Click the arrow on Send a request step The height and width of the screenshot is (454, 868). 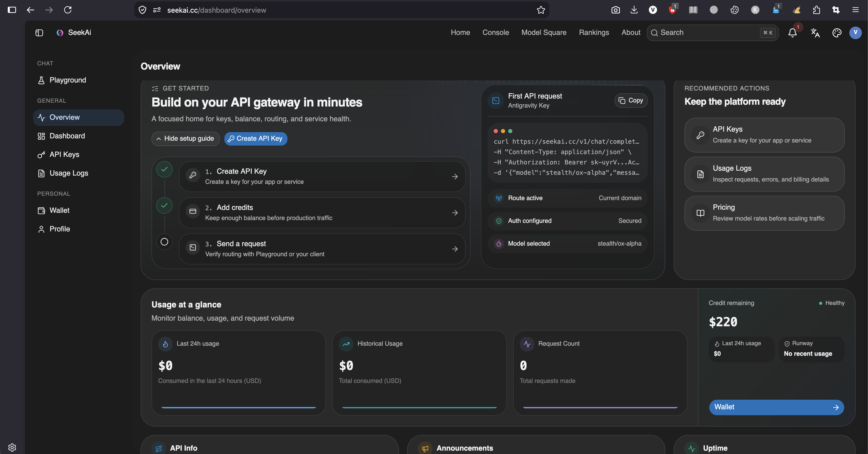(455, 249)
